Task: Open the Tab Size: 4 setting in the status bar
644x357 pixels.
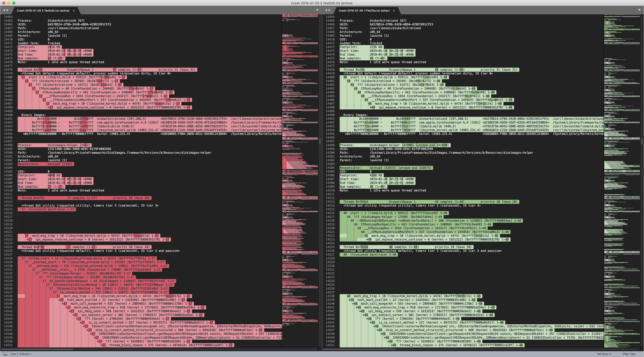Action: tap(604, 354)
